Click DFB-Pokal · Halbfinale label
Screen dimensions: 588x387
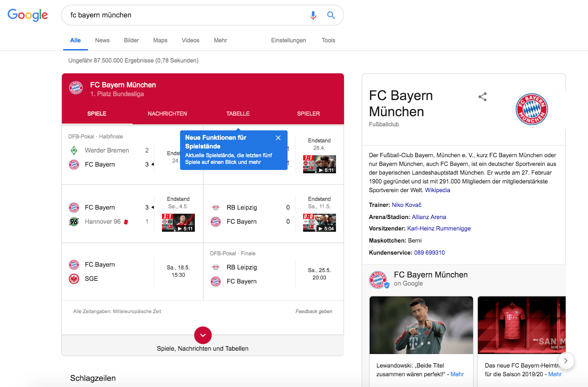pos(96,137)
